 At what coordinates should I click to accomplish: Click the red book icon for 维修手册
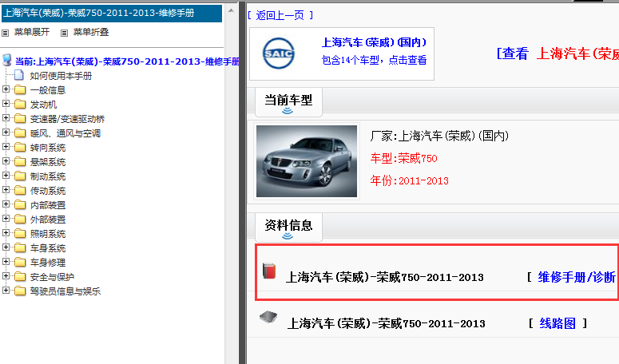[269, 271]
